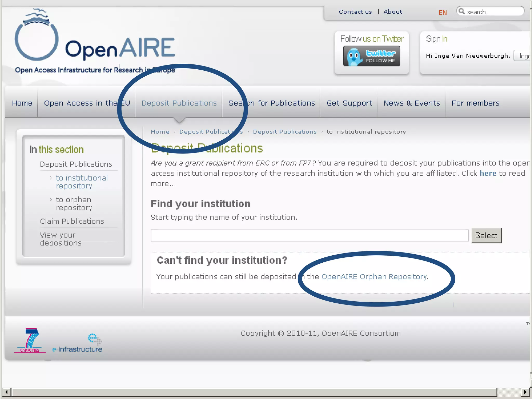
Task: Select to orphan repository in sidebar
Action: 74,203
